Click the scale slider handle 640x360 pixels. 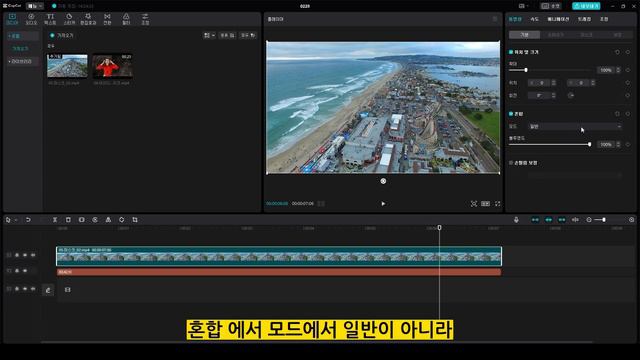tap(526, 70)
